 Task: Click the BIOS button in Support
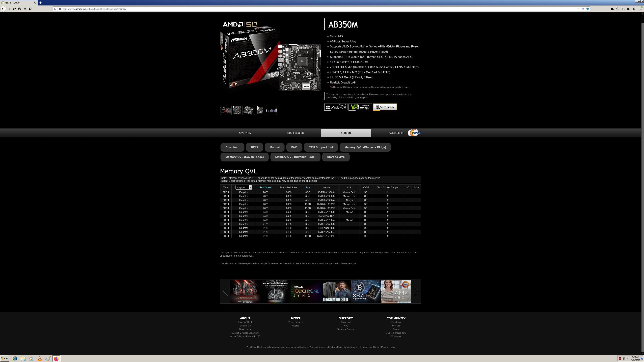pos(254,147)
